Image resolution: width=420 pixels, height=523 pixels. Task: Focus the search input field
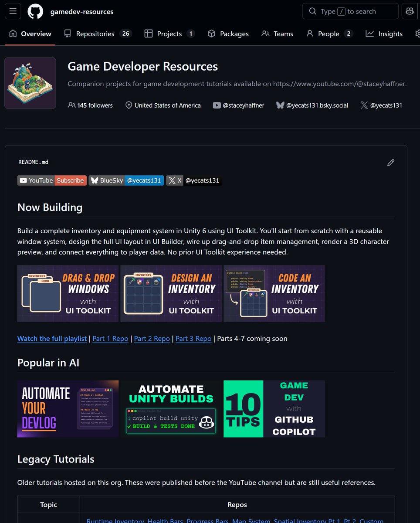[350, 11]
